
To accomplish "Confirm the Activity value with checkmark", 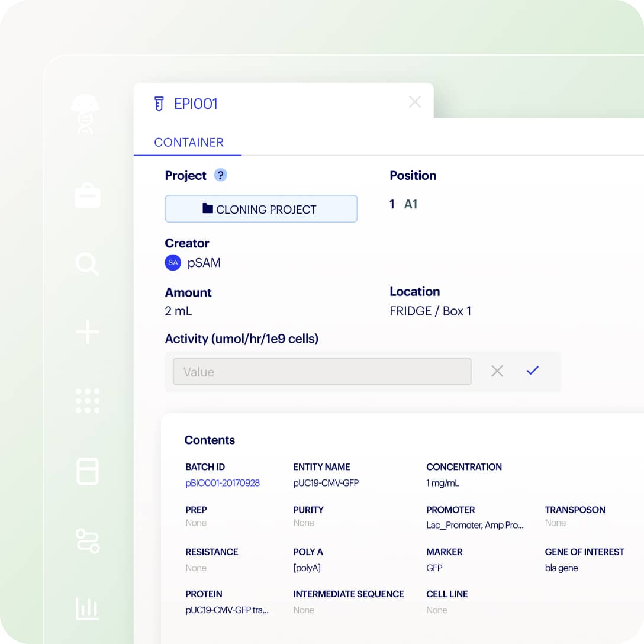I will tap(532, 371).
